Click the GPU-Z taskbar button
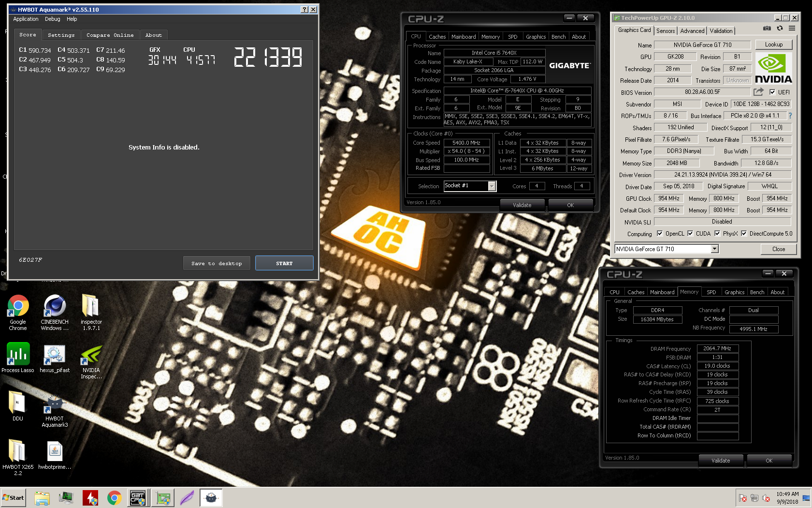The width and height of the screenshot is (812, 508). pos(162,497)
